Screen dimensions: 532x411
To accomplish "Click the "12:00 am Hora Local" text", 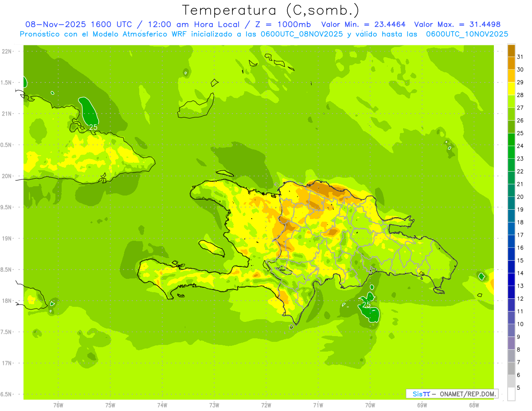I will coord(195,24).
